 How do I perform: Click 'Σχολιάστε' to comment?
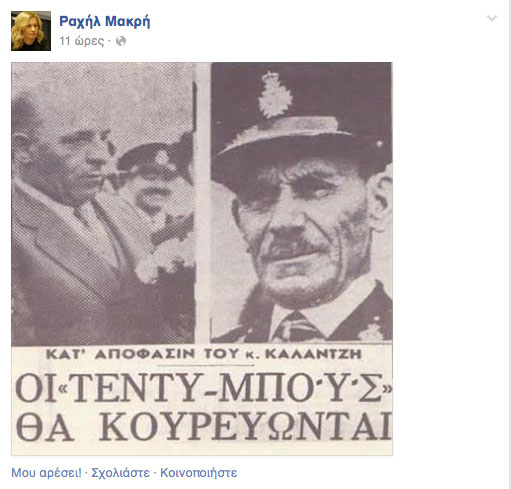tap(120, 473)
